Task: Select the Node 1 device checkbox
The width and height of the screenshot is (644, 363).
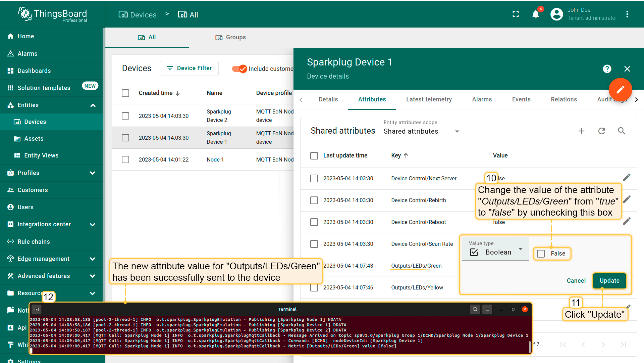Action: (125, 160)
